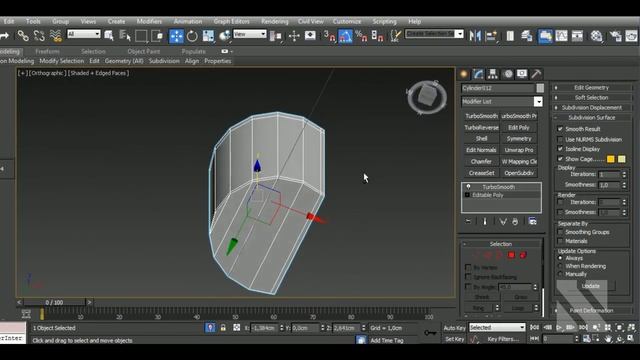This screenshot has height=360, width=640.
Task: Toggle the Selection Lock icon
Action: [x=223, y=328]
